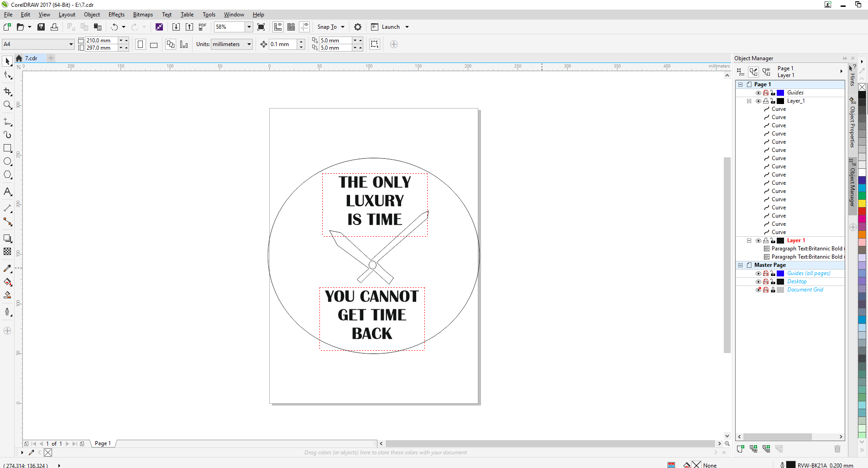The width and height of the screenshot is (868, 468).
Task: Open the Options gear icon
Action: click(358, 27)
